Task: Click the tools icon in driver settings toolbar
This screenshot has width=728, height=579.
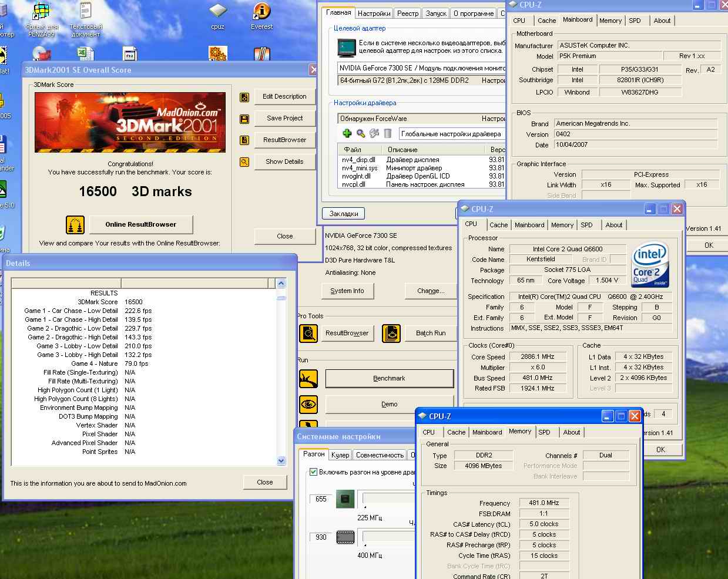Action: coord(374,134)
